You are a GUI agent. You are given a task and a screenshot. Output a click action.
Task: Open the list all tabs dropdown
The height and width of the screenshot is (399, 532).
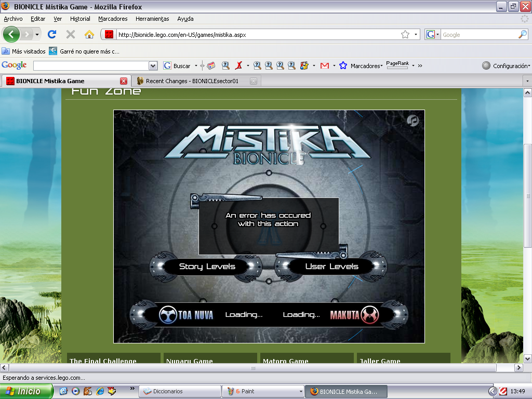[x=527, y=81]
